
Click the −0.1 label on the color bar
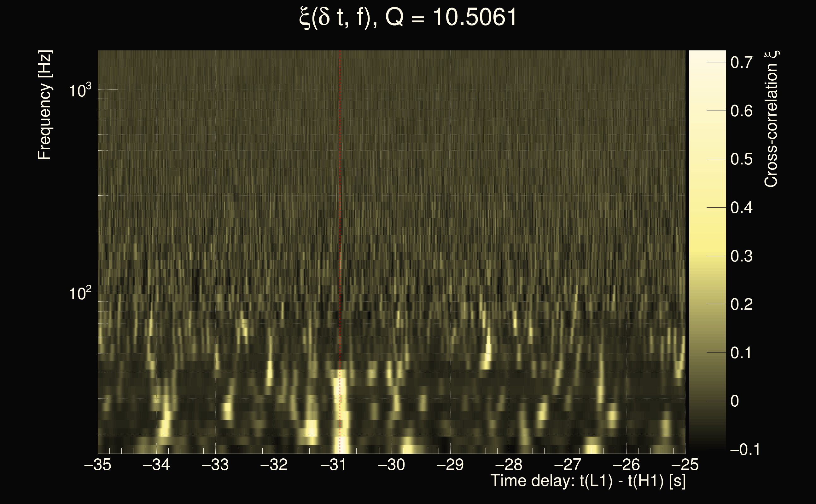click(745, 449)
